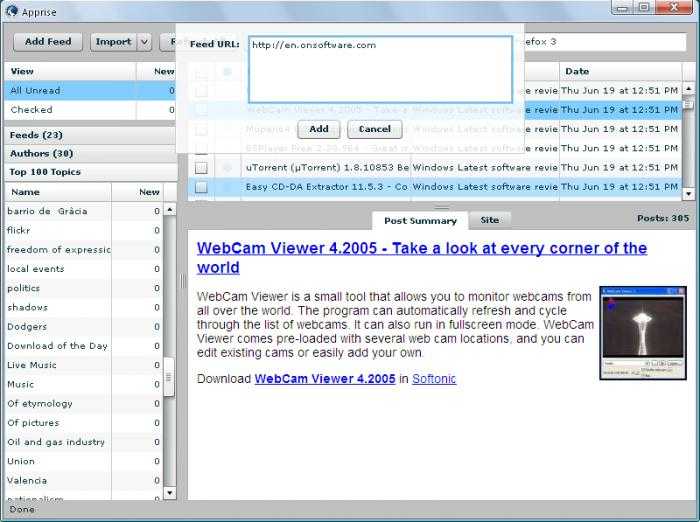The height and width of the screenshot is (522, 700).
Task: Select the 'flickr' topic
Action: 84,230
